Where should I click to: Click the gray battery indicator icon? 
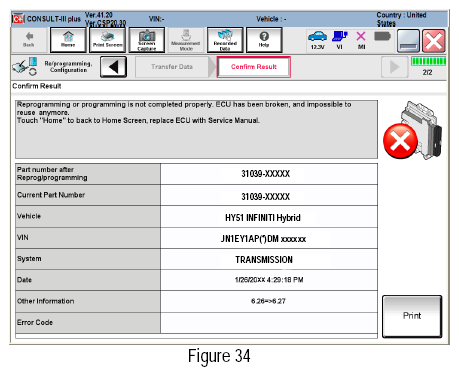[x=382, y=36]
